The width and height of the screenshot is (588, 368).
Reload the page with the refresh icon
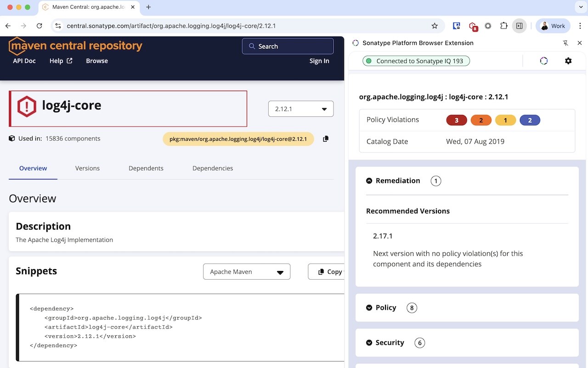click(40, 26)
